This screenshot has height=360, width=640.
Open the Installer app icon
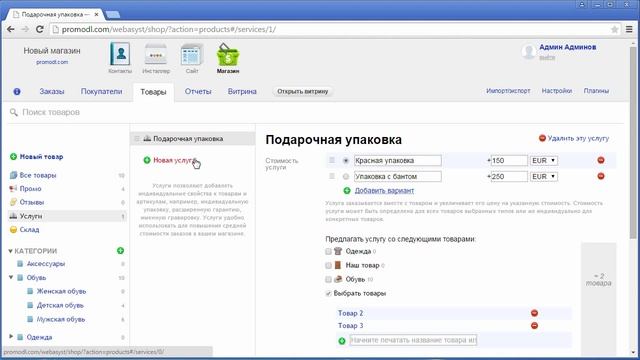tap(156, 54)
